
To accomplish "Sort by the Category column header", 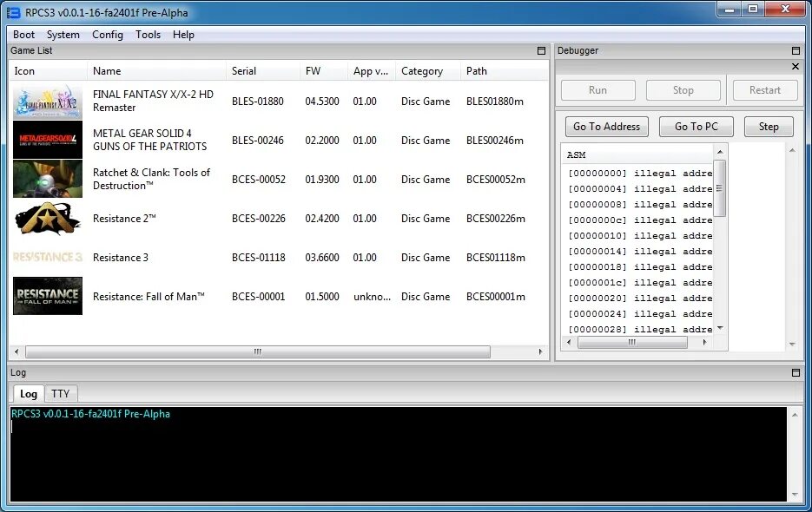I will coord(428,71).
